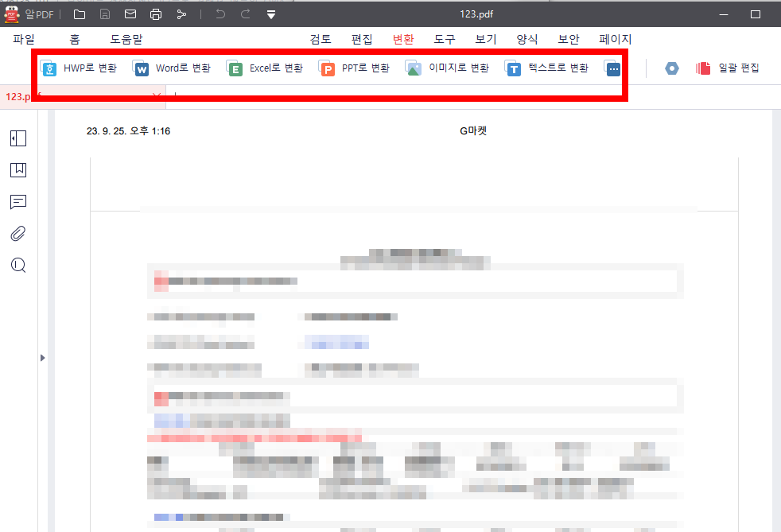Image resolution: width=781 pixels, height=532 pixels.
Task: Expand the quick access toolbar arrow
Action: pyautogui.click(x=270, y=14)
